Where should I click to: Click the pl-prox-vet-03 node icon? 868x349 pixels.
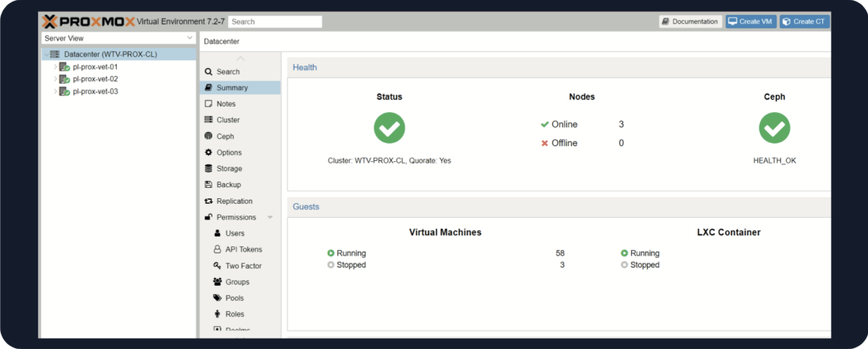(65, 92)
